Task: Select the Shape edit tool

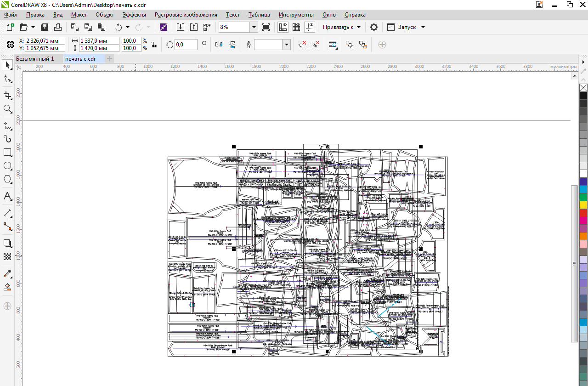Action: pyautogui.click(x=7, y=80)
